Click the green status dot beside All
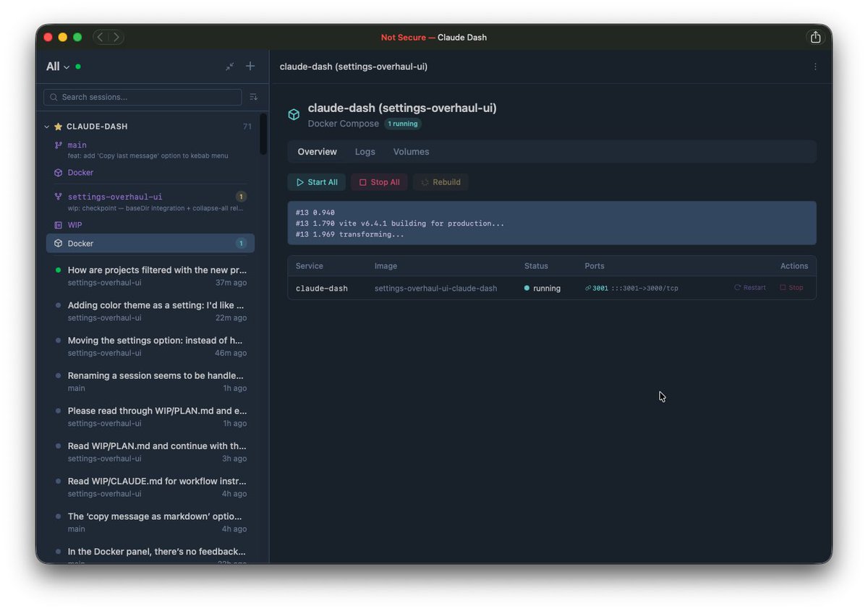Viewport: 868px width, 611px height. point(78,67)
